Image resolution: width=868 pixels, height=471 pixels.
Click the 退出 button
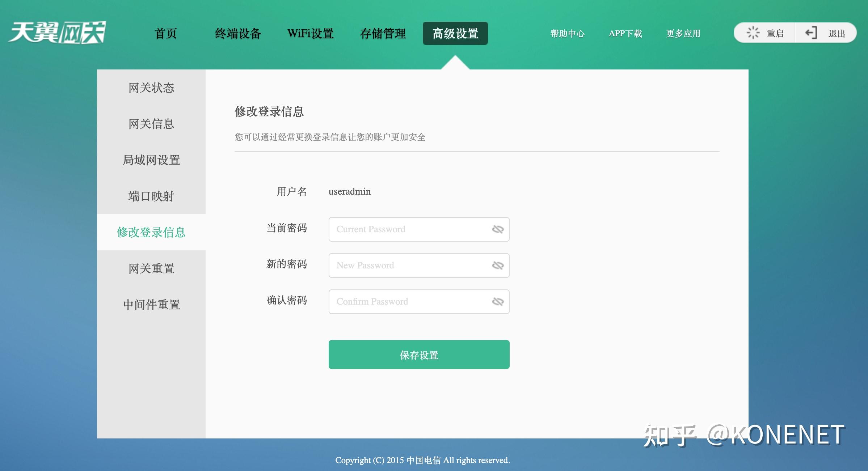coord(826,33)
